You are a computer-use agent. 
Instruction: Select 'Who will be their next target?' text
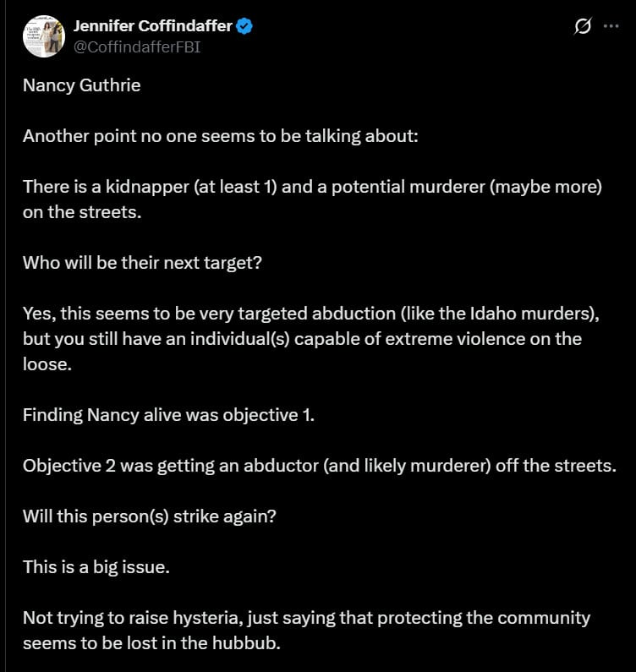[143, 261]
